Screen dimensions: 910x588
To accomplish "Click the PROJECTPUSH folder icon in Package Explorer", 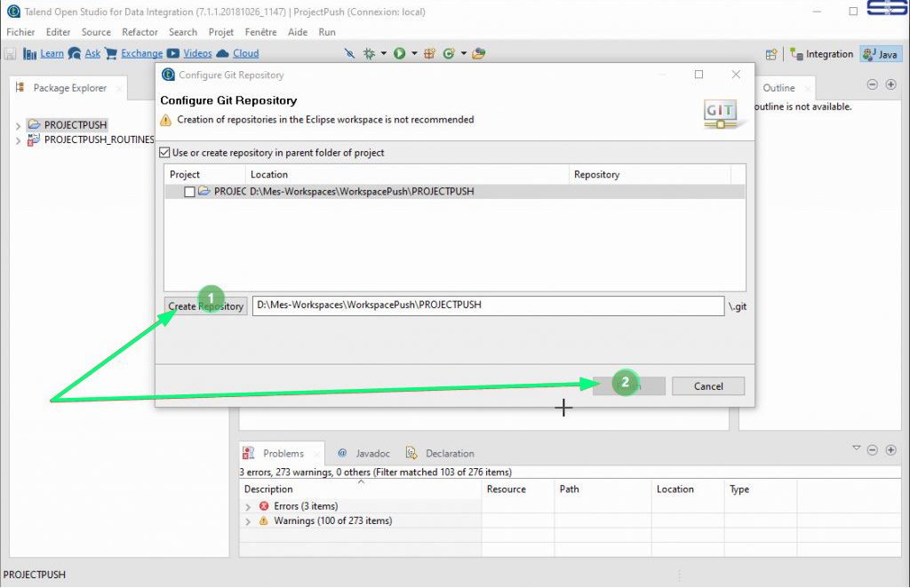I will coord(35,124).
